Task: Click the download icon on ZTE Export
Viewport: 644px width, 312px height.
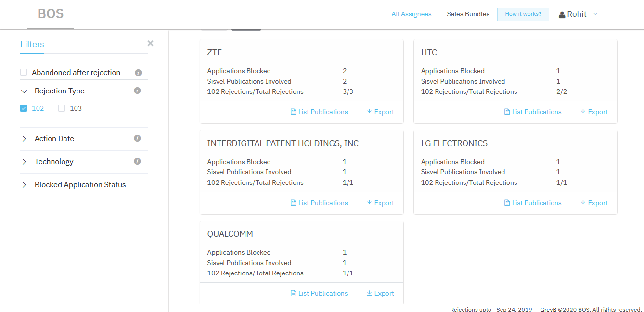Action: 369,112
